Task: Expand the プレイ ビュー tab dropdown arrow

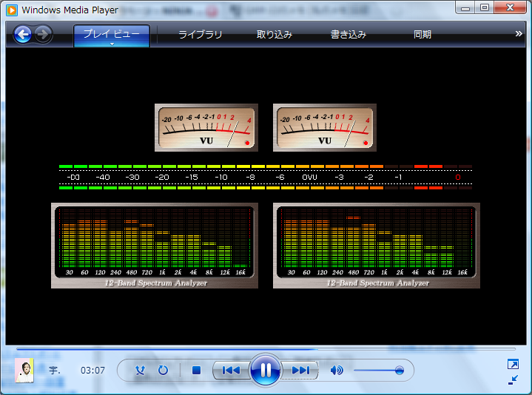Action: [112, 44]
